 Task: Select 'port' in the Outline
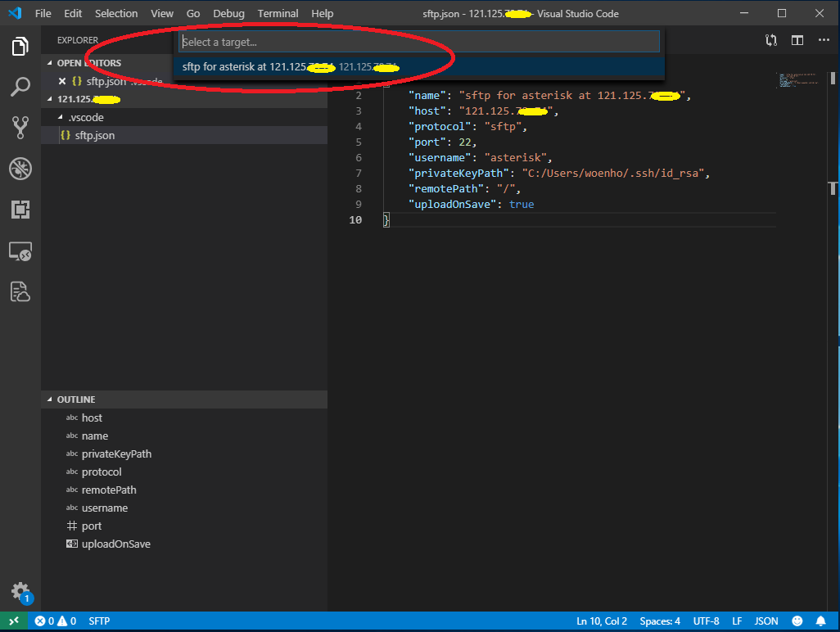[x=92, y=526]
